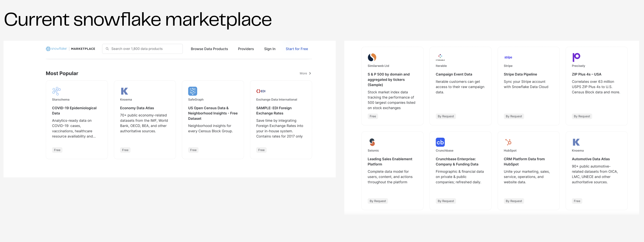Click the Starschema provider logo
The height and width of the screenshot is (242, 644).
pyautogui.click(x=57, y=91)
